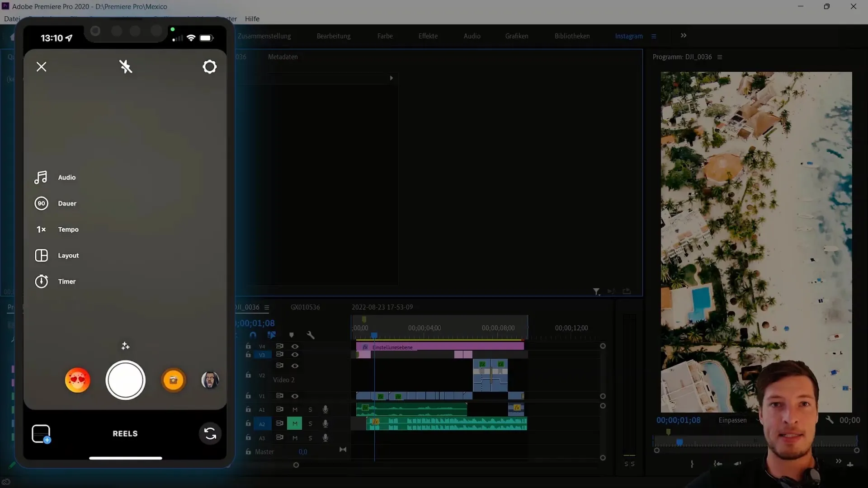The width and height of the screenshot is (868, 488).
Task: Close the Instagram Reels camera with X
Action: (41, 67)
